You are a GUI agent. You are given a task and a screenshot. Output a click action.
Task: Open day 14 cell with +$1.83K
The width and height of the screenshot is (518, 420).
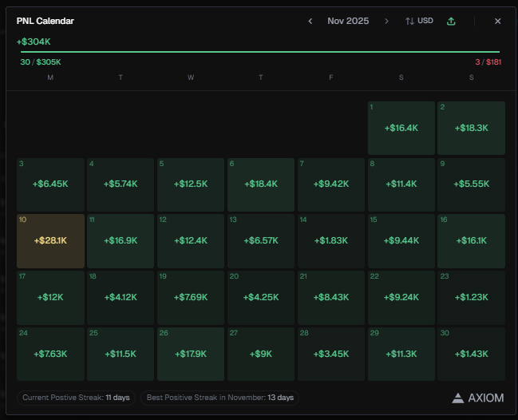(331, 241)
